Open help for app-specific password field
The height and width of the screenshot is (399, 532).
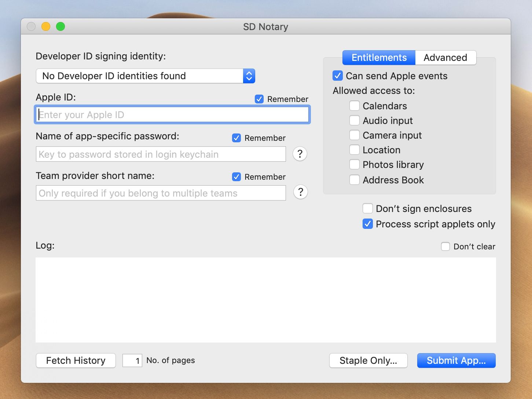pyautogui.click(x=300, y=154)
